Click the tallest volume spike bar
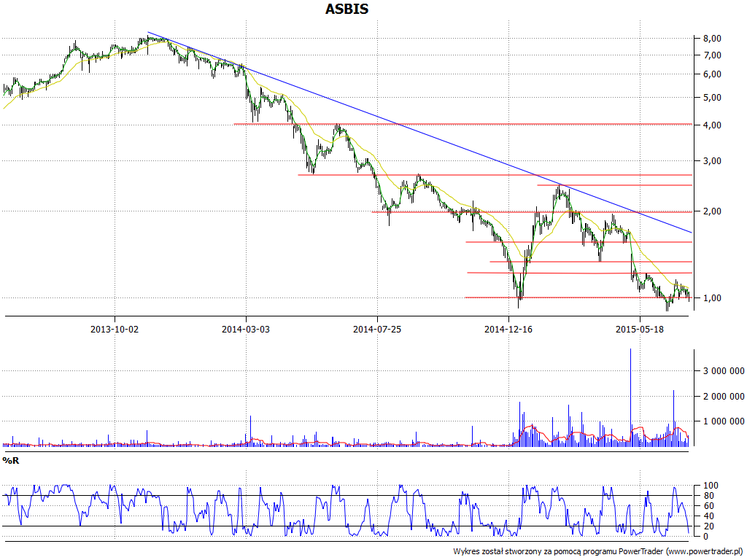This screenshot has width=747, height=560. pos(630,397)
